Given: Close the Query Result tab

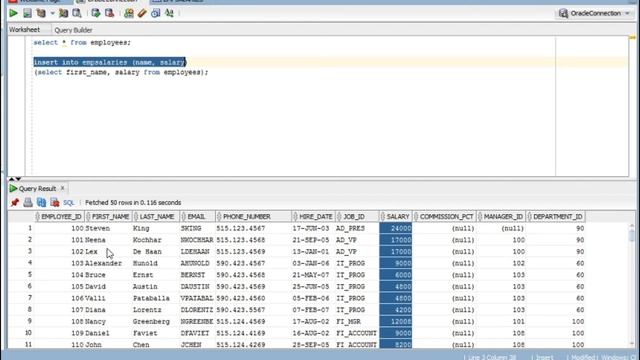Looking at the screenshot, I should pos(62,188).
